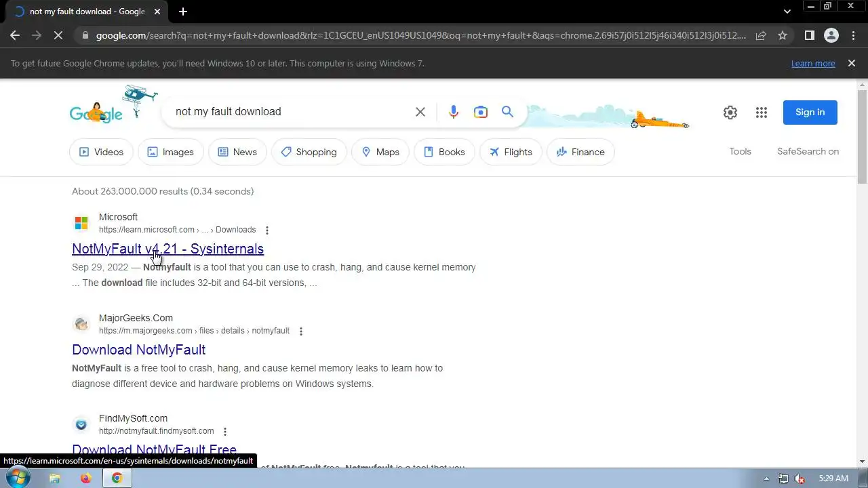The image size is (868, 488).
Task: Open the Windows Start button
Action: (x=18, y=478)
